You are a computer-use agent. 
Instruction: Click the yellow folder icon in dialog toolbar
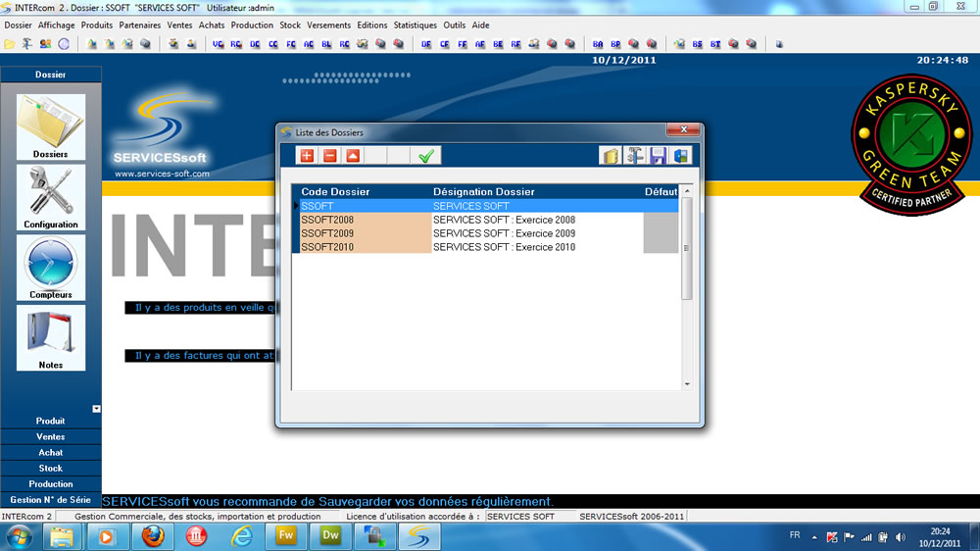611,156
